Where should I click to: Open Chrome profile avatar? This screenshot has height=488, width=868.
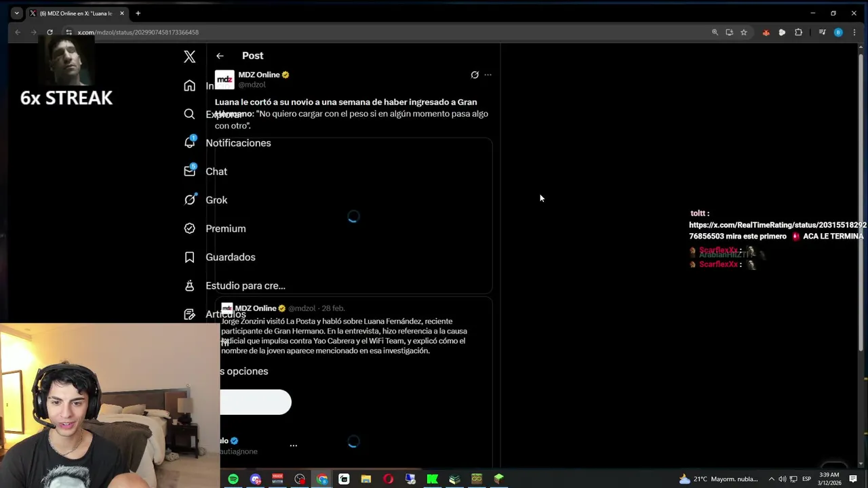(838, 32)
